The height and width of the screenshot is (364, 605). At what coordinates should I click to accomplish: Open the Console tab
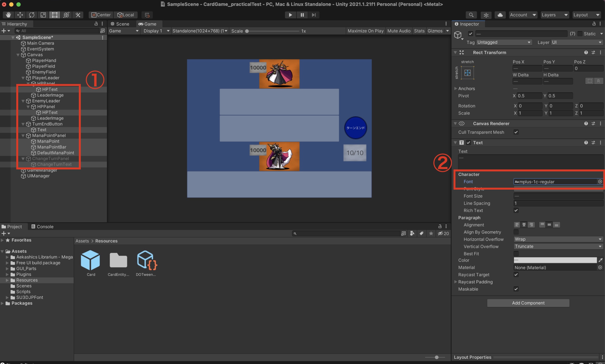click(x=42, y=227)
